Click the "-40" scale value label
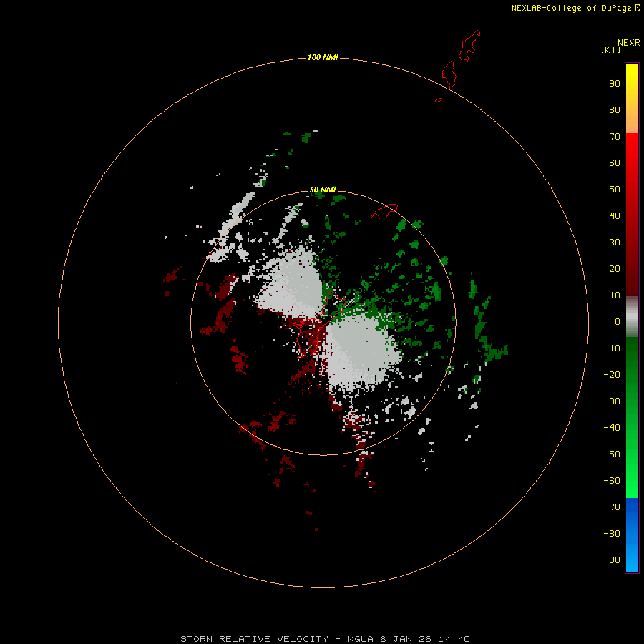 (612, 428)
